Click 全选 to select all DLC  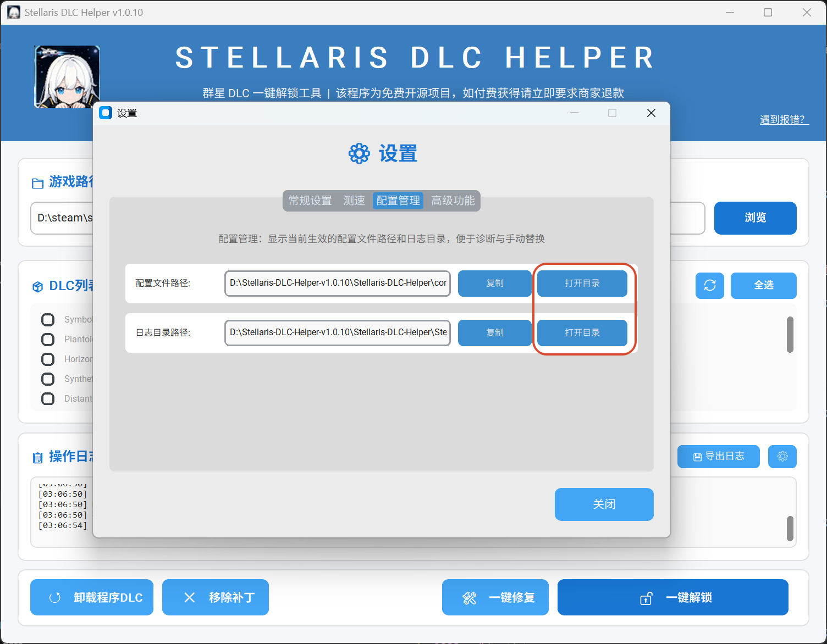(x=764, y=286)
